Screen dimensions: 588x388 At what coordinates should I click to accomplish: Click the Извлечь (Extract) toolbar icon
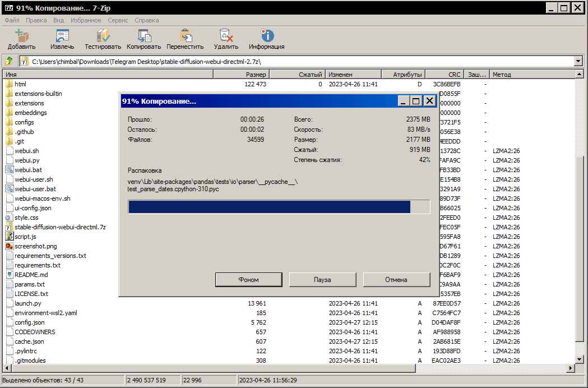62,35
